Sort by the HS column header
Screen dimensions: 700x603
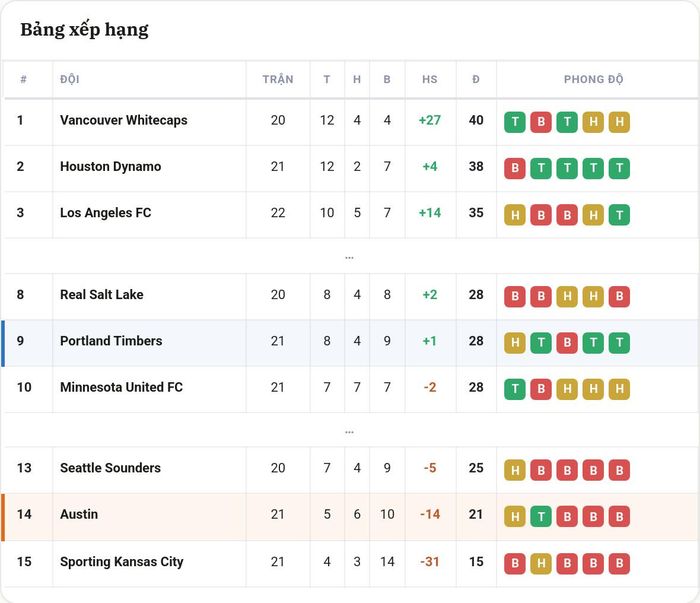pyautogui.click(x=430, y=79)
